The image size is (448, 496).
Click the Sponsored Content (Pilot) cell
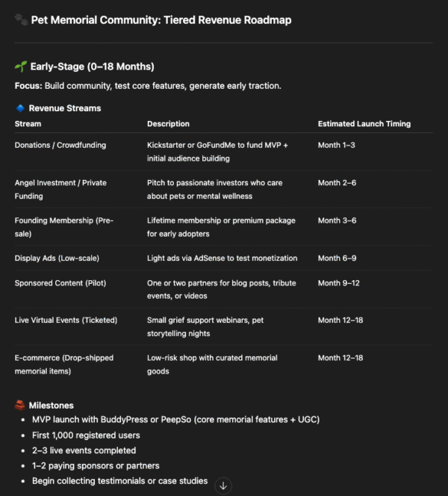pyautogui.click(x=60, y=283)
